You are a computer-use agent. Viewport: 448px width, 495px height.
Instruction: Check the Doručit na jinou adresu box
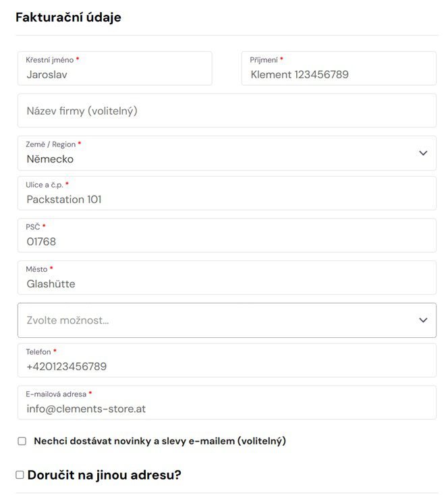tap(20, 475)
